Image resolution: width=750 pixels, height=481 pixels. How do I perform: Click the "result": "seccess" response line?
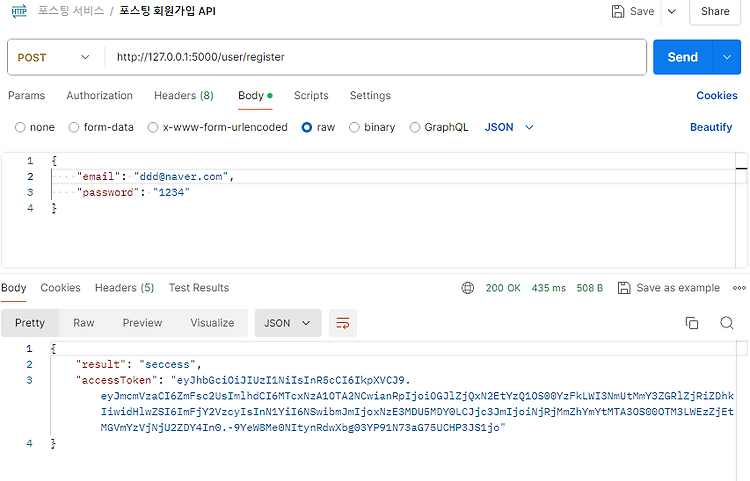(139, 364)
